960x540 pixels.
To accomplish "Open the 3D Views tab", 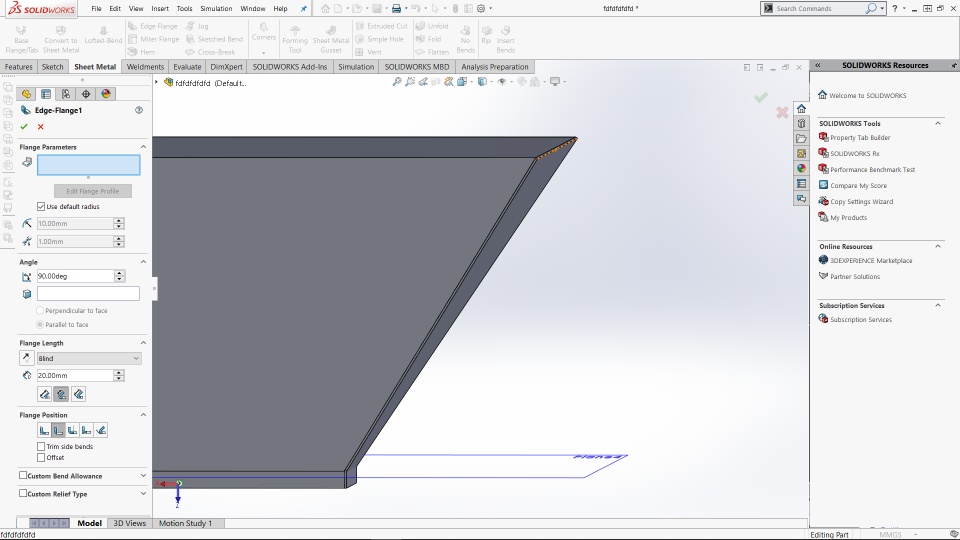I will [x=129, y=523].
